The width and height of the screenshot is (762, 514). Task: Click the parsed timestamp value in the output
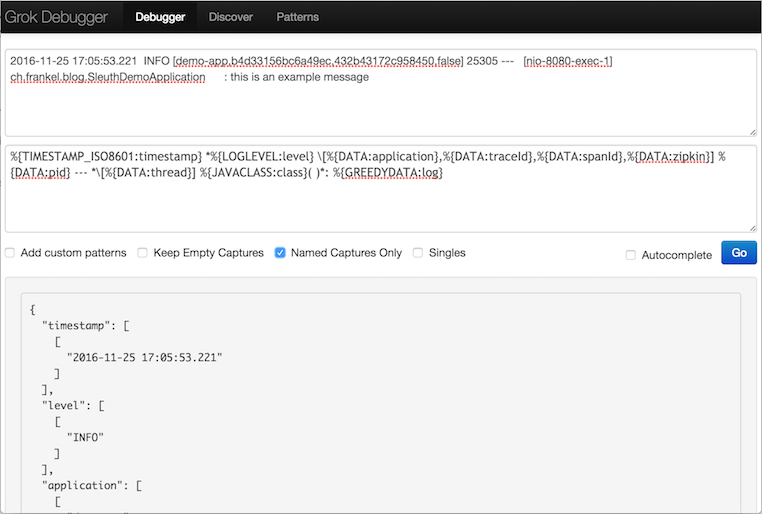coord(144,356)
